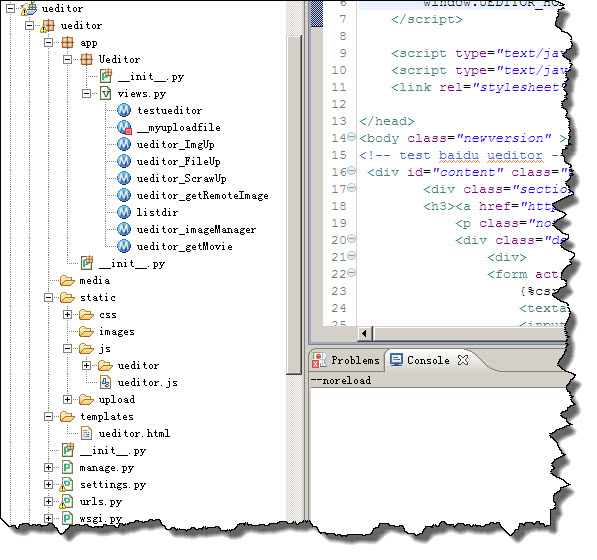Screen dimensions: 597x560
Task: Fold the content div at line 16
Action: coord(351,170)
